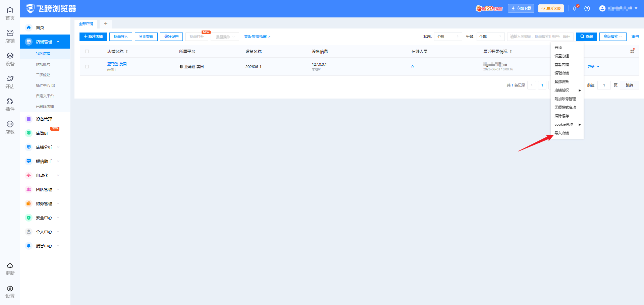Click the notification bell icon

pyautogui.click(x=575, y=8)
